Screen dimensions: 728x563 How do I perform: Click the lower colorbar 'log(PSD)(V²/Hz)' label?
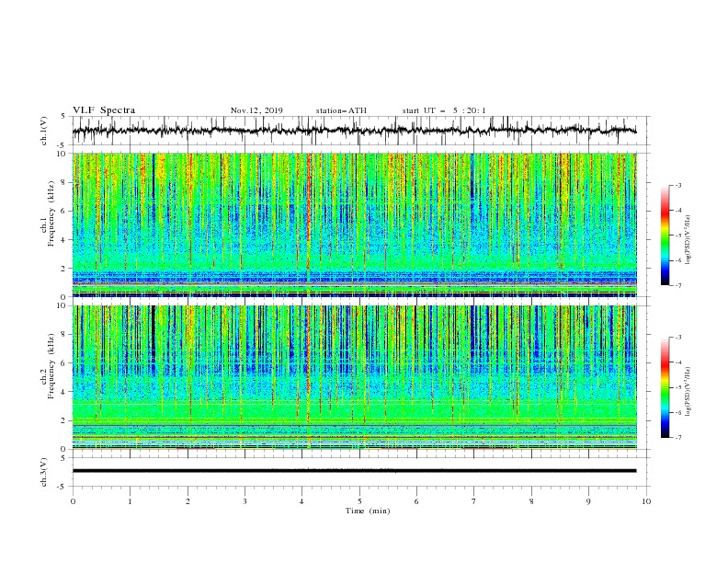[688, 392]
